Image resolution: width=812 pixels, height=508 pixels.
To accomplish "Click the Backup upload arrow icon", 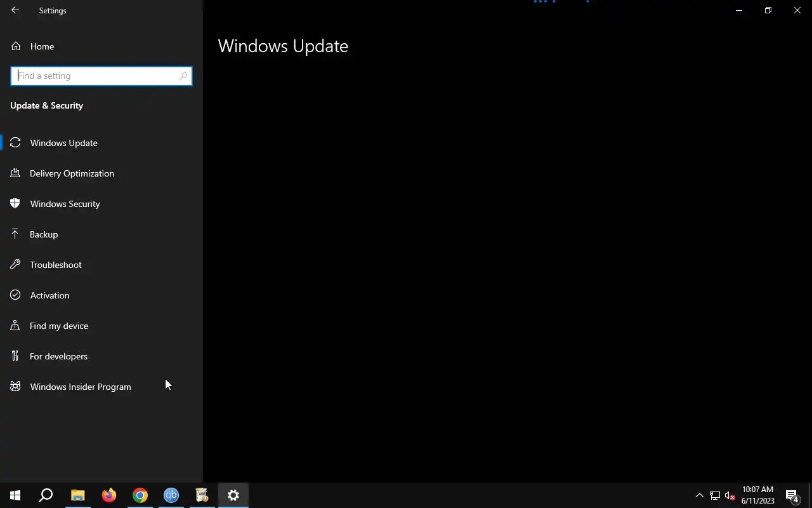I will click(15, 234).
